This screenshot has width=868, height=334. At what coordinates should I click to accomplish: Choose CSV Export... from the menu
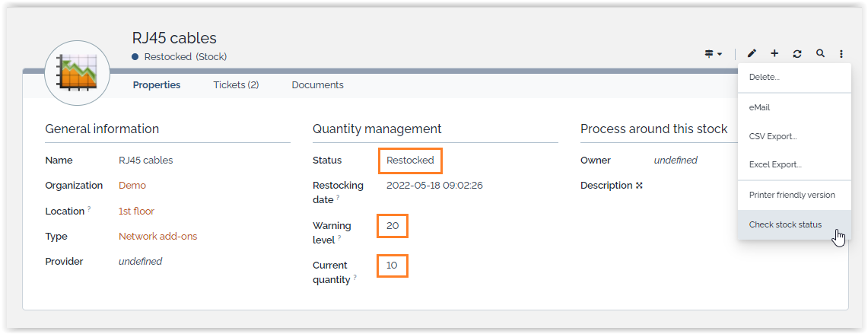pyautogui.click(x=773, y=136)
